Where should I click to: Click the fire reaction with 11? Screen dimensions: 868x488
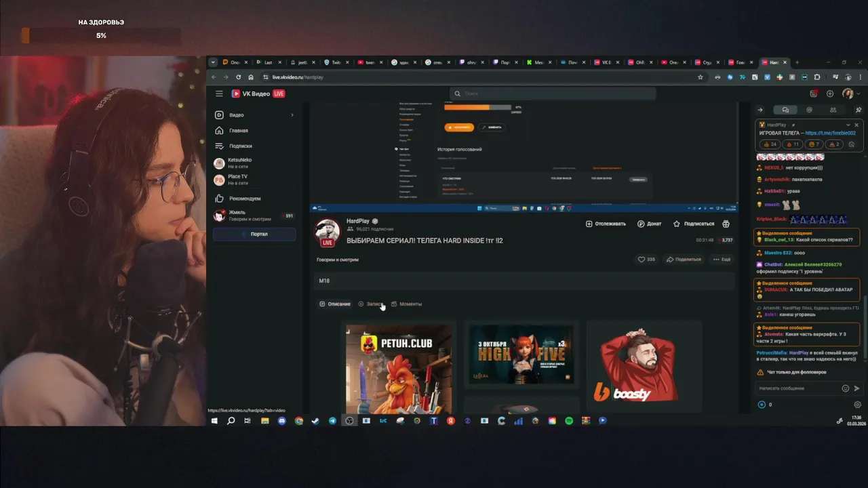(x=791, y=144)
